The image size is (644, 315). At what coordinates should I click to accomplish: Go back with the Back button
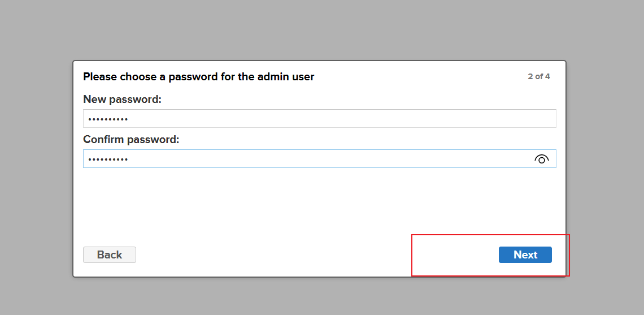click(110, 254)
